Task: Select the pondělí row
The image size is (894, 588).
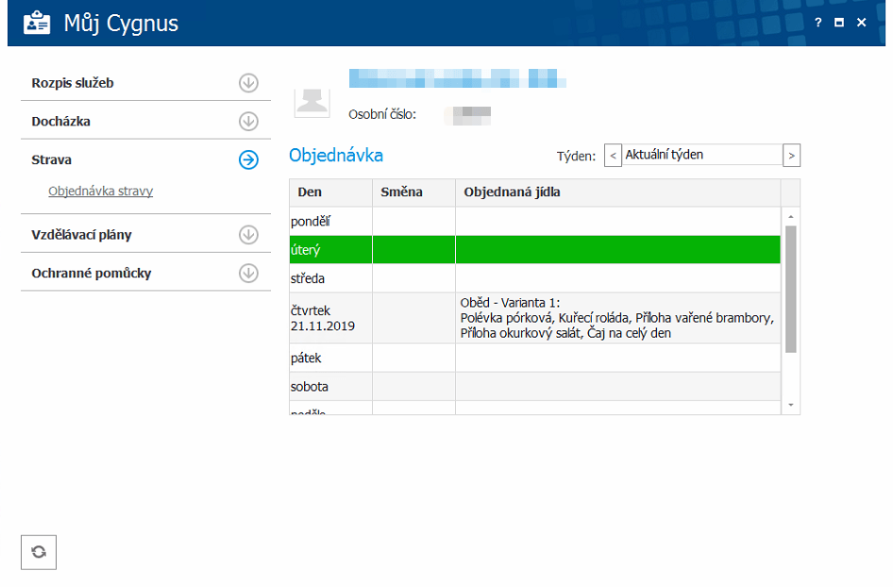Action: tap(535, 221)
